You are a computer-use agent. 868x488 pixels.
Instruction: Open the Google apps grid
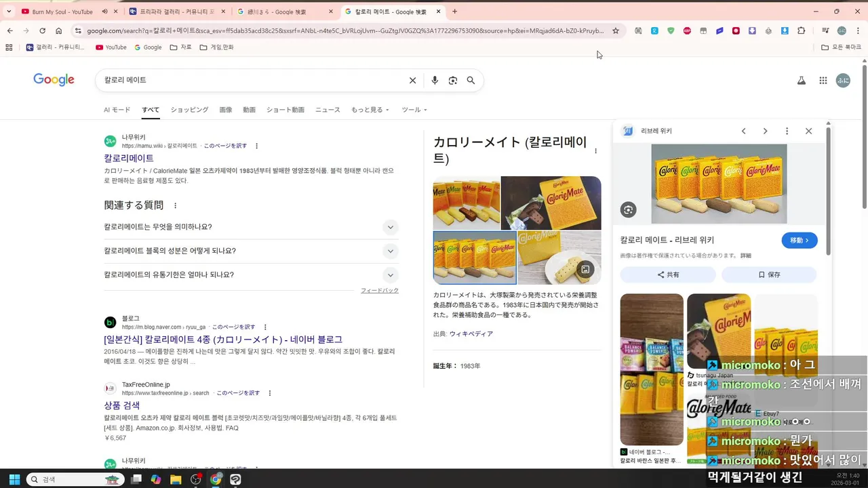click(x=823, y=80)
